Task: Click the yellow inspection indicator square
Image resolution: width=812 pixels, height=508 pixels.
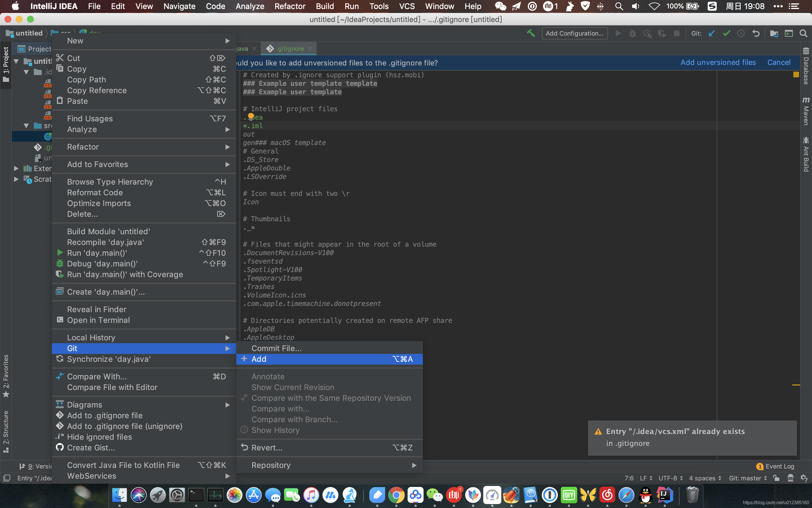Action: coord(796,75)
